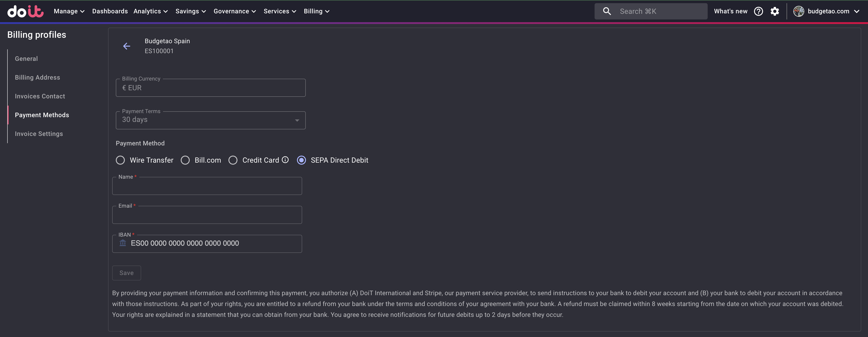Select the Wire Transfer payment method
The height and width of the screenshot is (337, 868).
click(x=120, y=160)
